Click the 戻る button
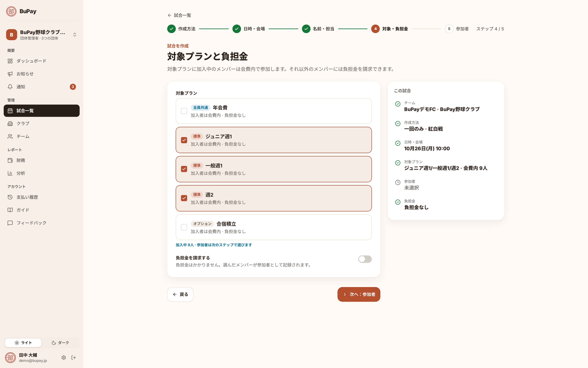 180,294
